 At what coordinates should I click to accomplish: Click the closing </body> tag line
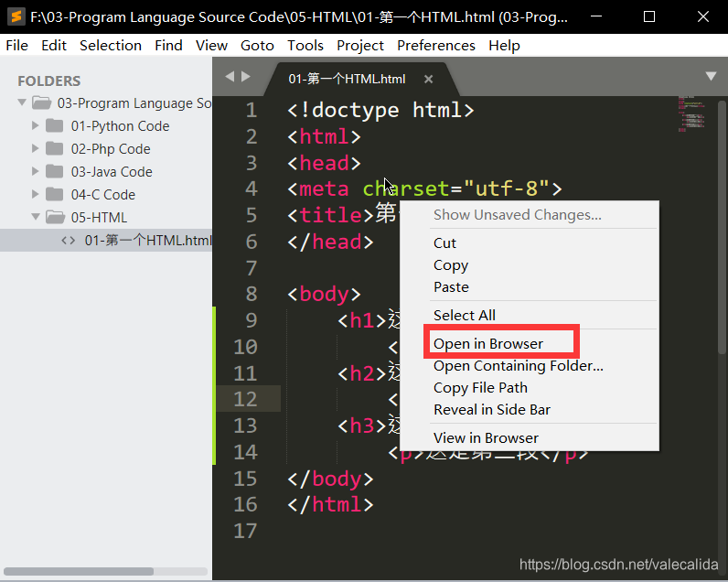point(330,479)
